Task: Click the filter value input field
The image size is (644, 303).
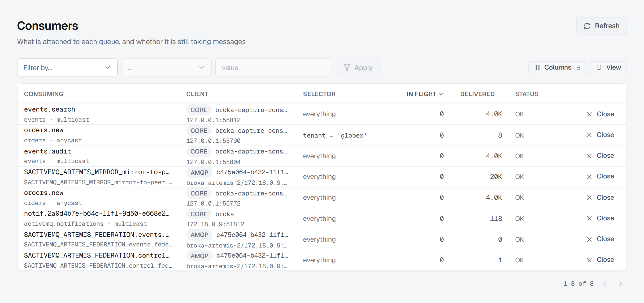Action: coord(274,68)
